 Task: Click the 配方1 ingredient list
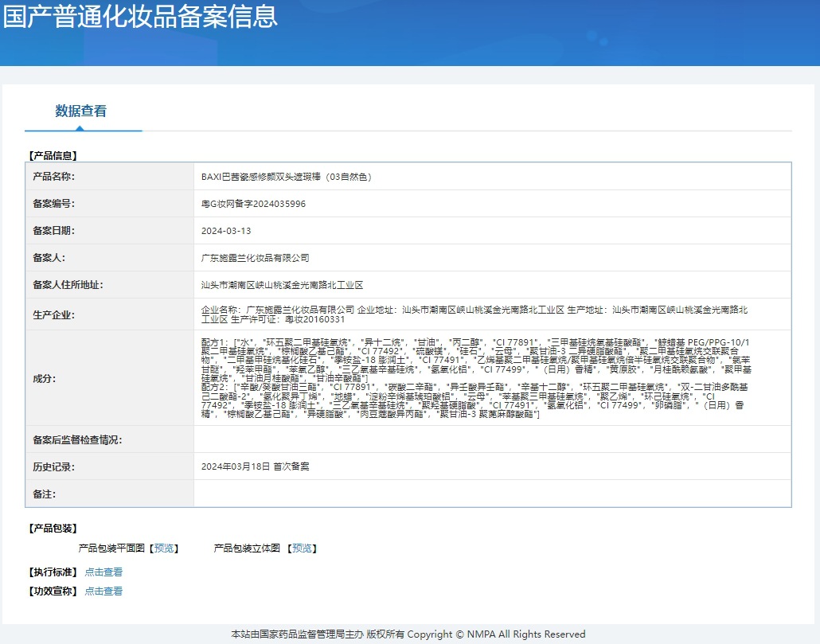(476, 360)
